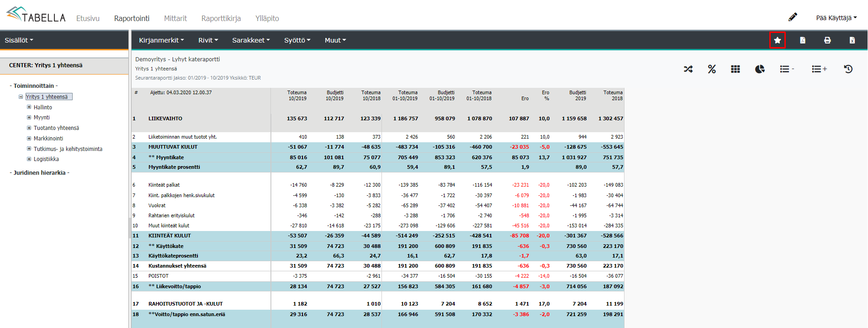Click the pencil edit icon
The width and height of the screenshot is (868, 328).
click(x=793, y=17)
